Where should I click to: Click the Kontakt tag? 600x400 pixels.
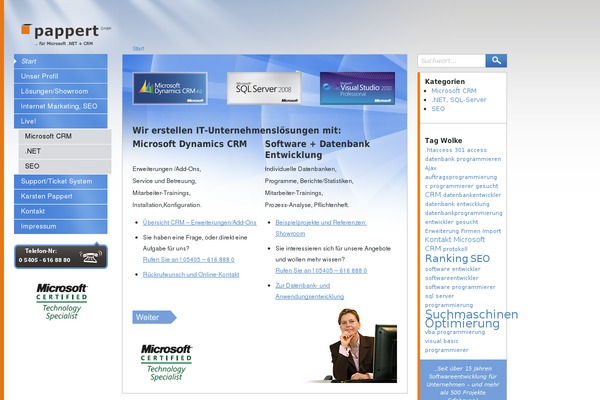[x=438, y=240]
